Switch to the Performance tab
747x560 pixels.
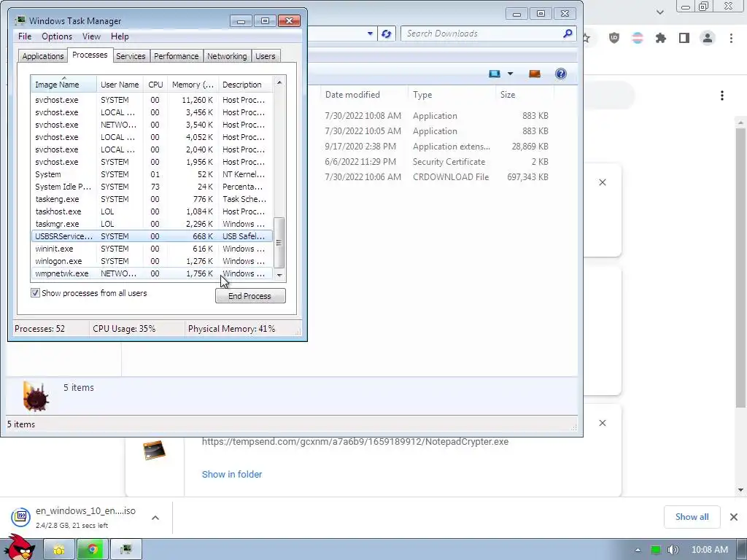[x=176, y=56]
